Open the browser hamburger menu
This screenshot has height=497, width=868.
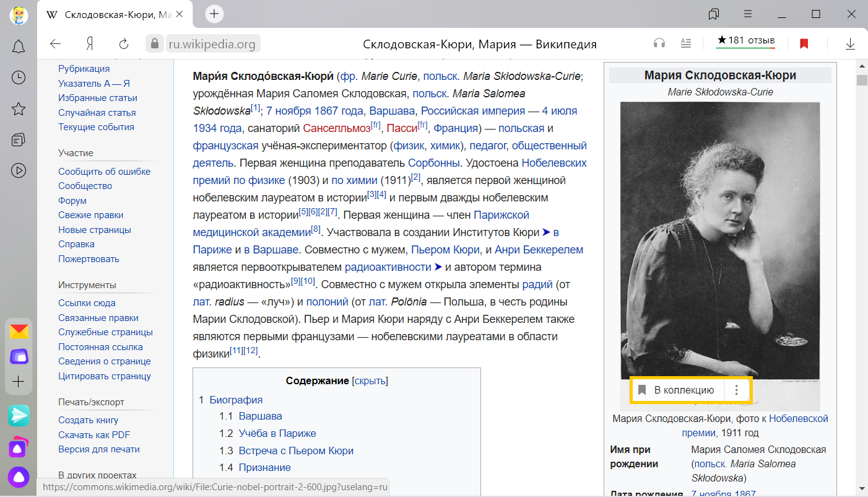click(748, 14)
